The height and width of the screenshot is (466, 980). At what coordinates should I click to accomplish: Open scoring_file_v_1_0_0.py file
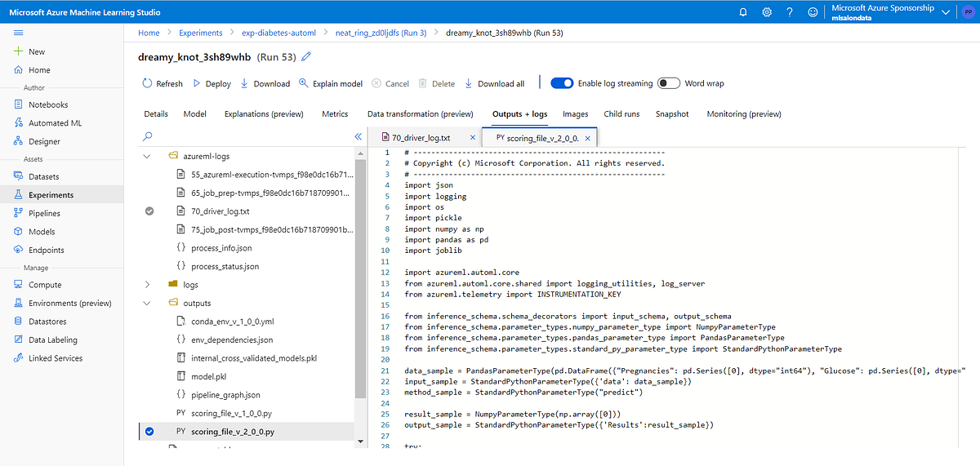click(230, 413)
